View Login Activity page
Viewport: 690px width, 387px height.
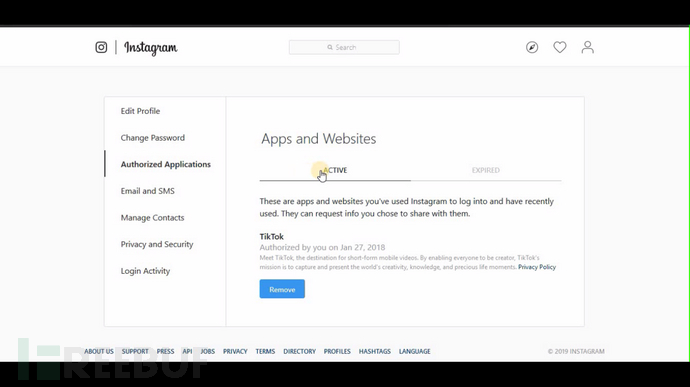coord(145,271)
